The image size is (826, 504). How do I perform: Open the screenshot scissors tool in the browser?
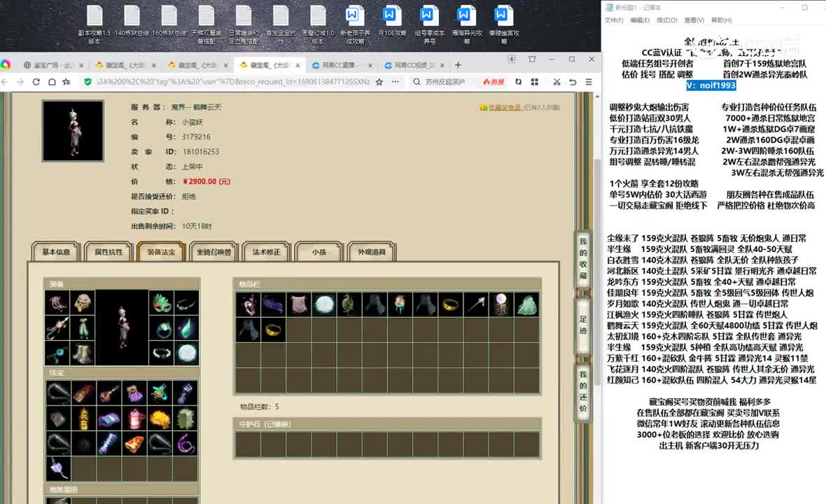(556, 82)
